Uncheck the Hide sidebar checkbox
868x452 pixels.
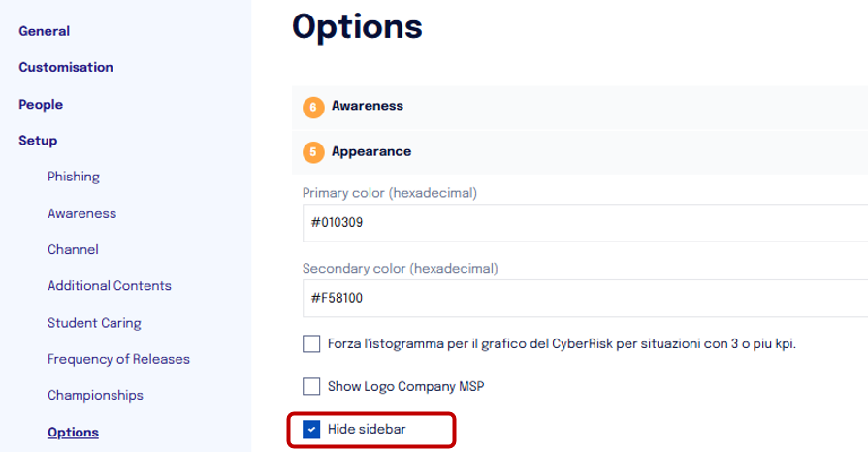click(x=311, y=430)
